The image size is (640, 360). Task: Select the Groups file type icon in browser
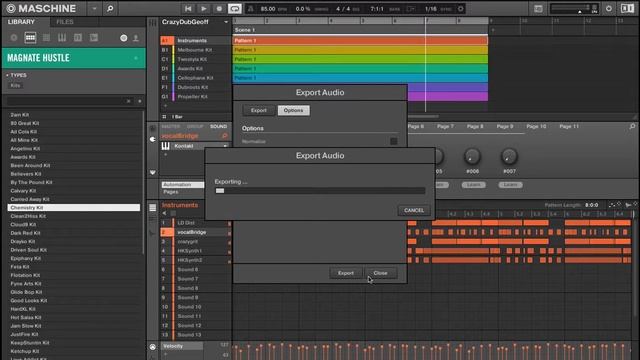[30, 38]
